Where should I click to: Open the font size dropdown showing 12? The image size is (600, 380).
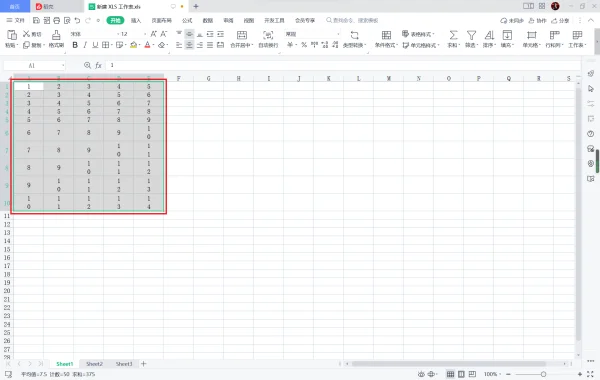(x=145, y=34)
